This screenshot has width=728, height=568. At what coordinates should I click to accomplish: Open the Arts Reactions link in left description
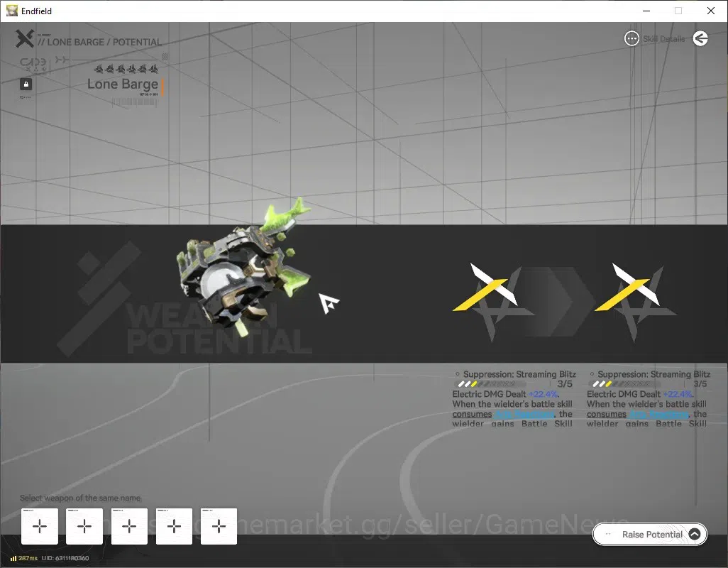click(x=524, y=414)
